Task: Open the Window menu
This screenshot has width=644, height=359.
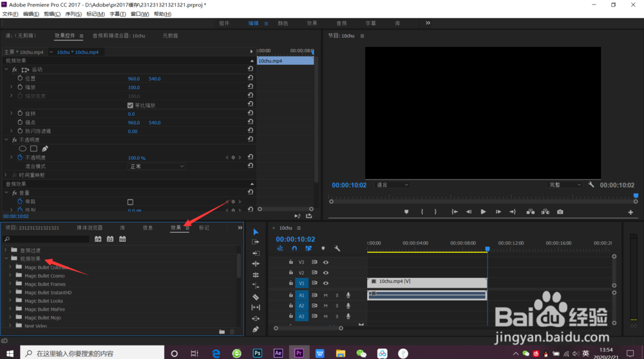Action: pyautogui.click(x=140, y=14)
